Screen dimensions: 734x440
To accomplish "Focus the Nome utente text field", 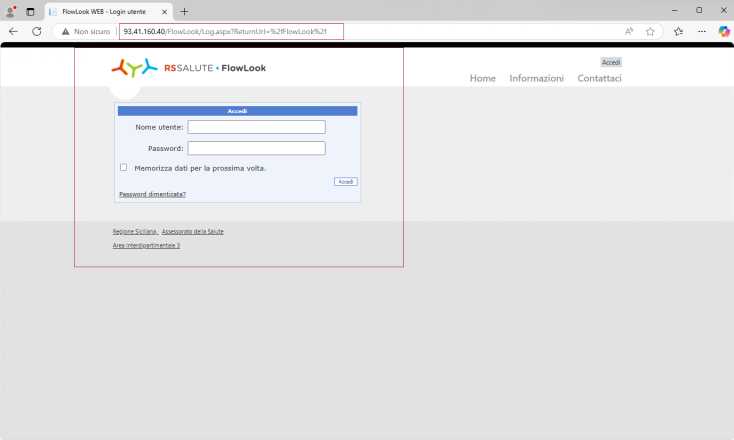I will click(x=256, y=127).
